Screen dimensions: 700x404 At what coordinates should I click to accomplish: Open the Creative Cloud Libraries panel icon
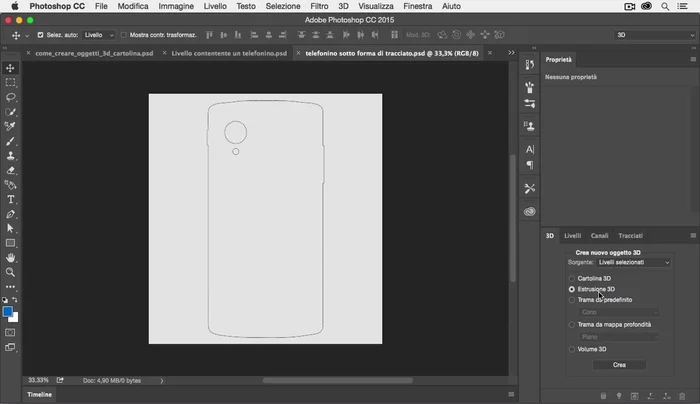click(x=530, y=211)
